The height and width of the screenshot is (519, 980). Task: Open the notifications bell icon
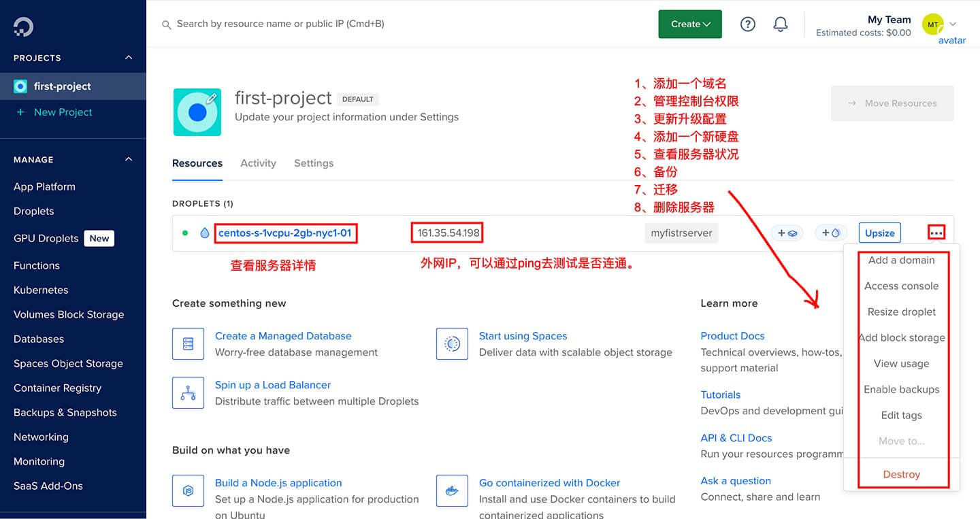coord(781,24)
